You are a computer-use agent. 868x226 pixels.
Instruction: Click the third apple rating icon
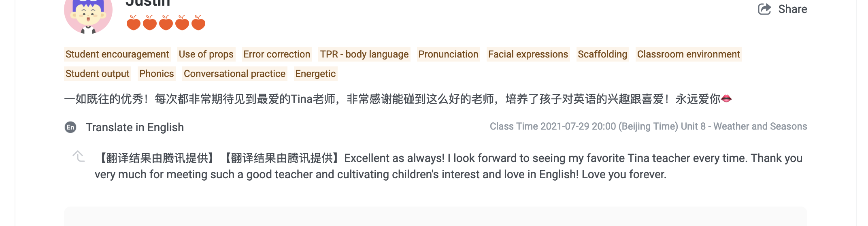[x=166, y=23]
